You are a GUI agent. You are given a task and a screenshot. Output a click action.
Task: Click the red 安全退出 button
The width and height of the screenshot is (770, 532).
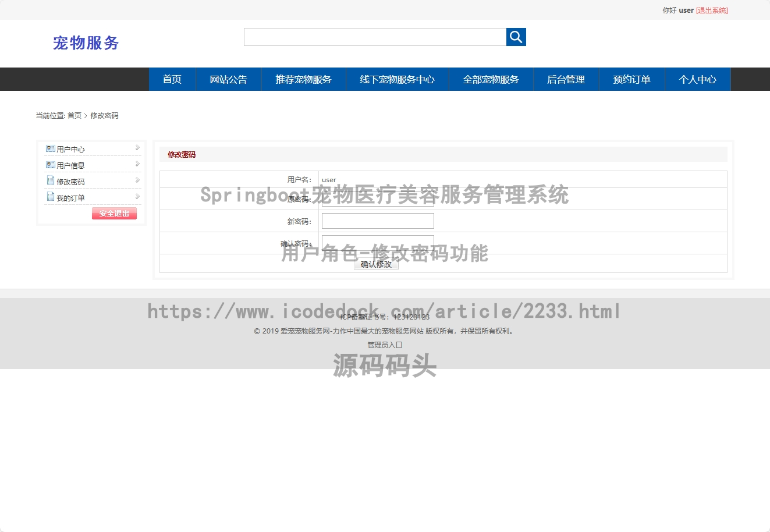pos(114,214)
